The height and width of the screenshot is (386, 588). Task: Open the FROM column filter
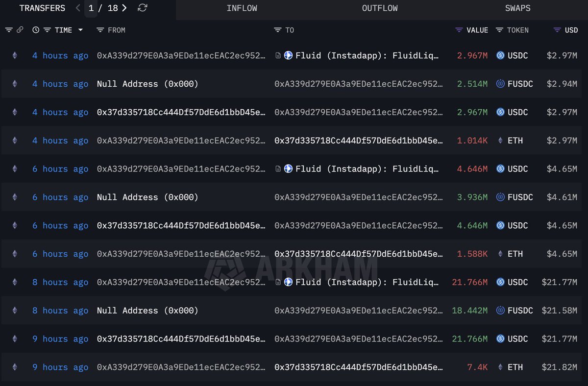coord(100,30)
